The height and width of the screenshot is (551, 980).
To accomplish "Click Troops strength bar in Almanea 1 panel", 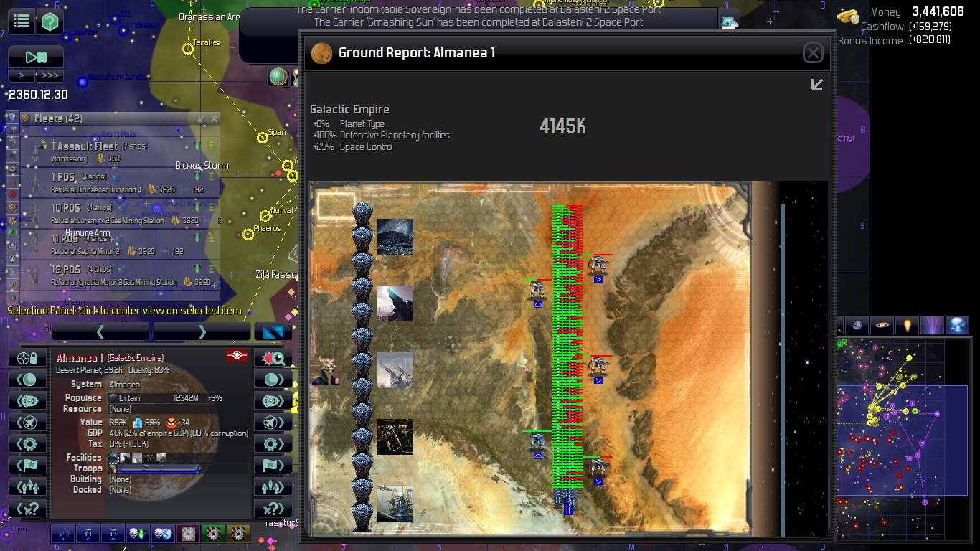I will coord(154,468).
